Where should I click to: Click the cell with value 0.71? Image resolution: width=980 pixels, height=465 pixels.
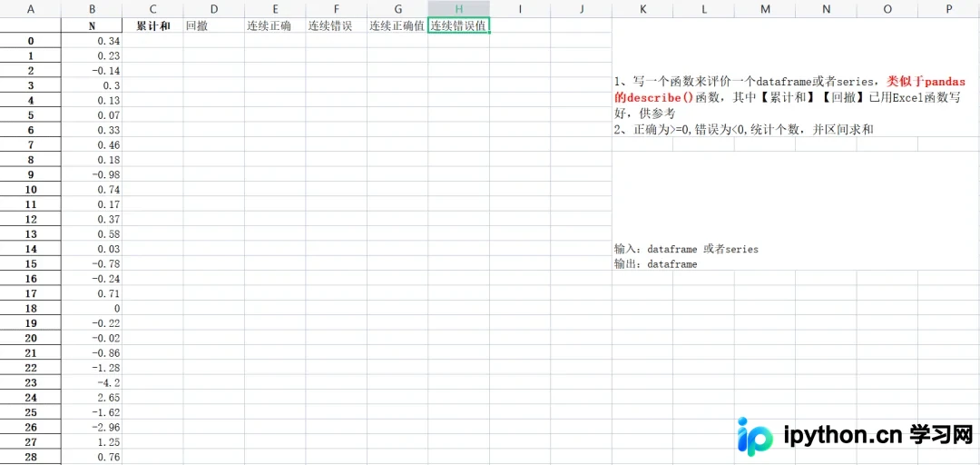(x=92, y=293)
